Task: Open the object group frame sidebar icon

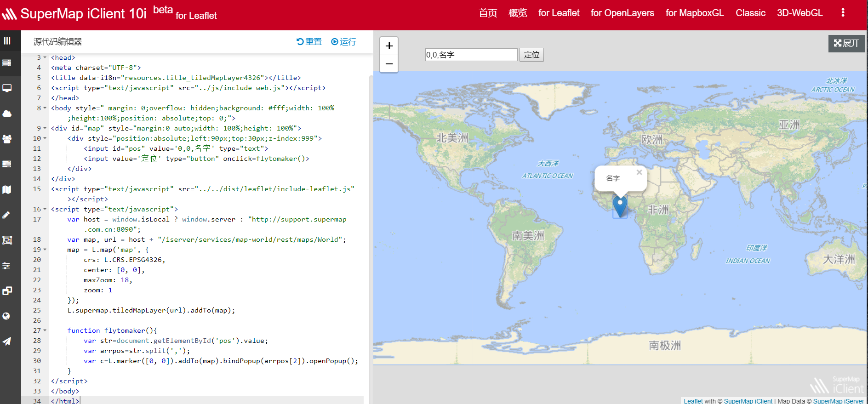Action: pos(7,240)
